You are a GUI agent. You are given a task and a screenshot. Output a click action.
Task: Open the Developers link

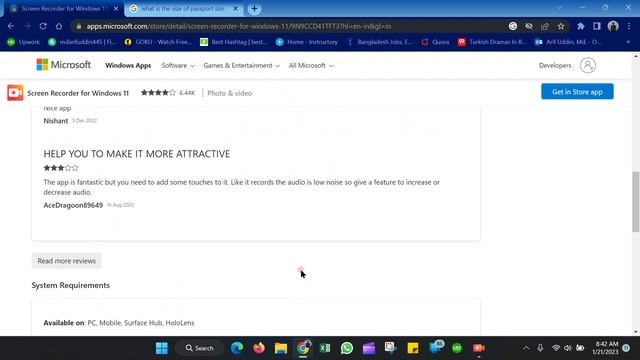(x=555, y=65)
